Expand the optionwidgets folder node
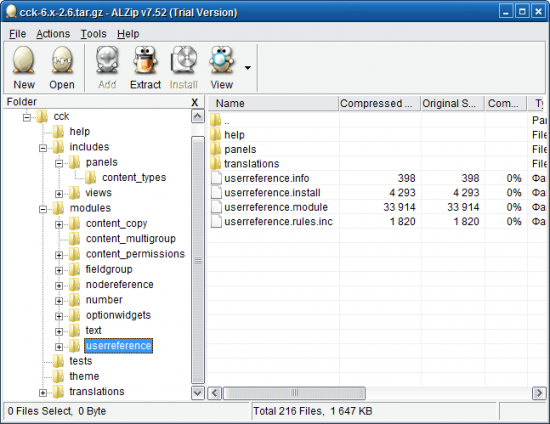550x424 pixels. click(x=59, y=316)
